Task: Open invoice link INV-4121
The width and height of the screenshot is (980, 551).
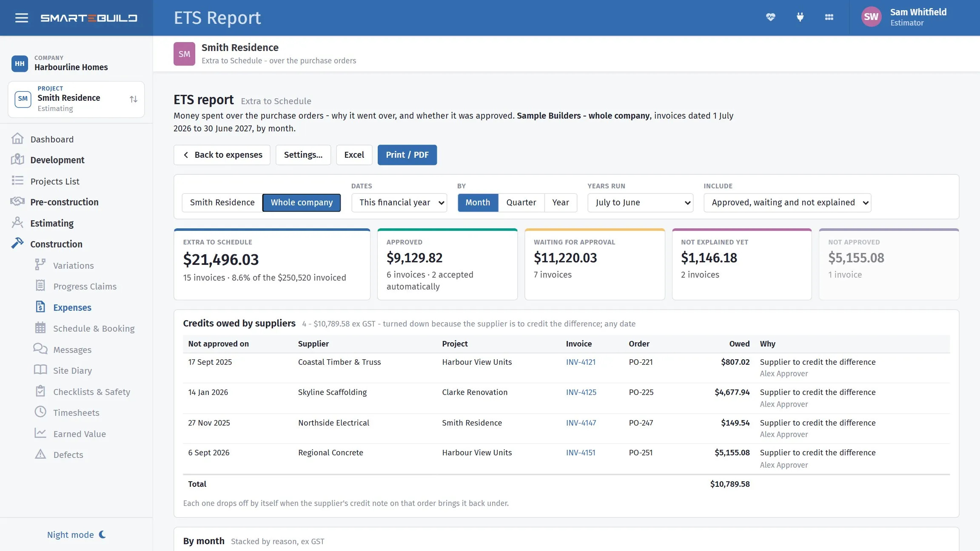Action: click(581, 362)
